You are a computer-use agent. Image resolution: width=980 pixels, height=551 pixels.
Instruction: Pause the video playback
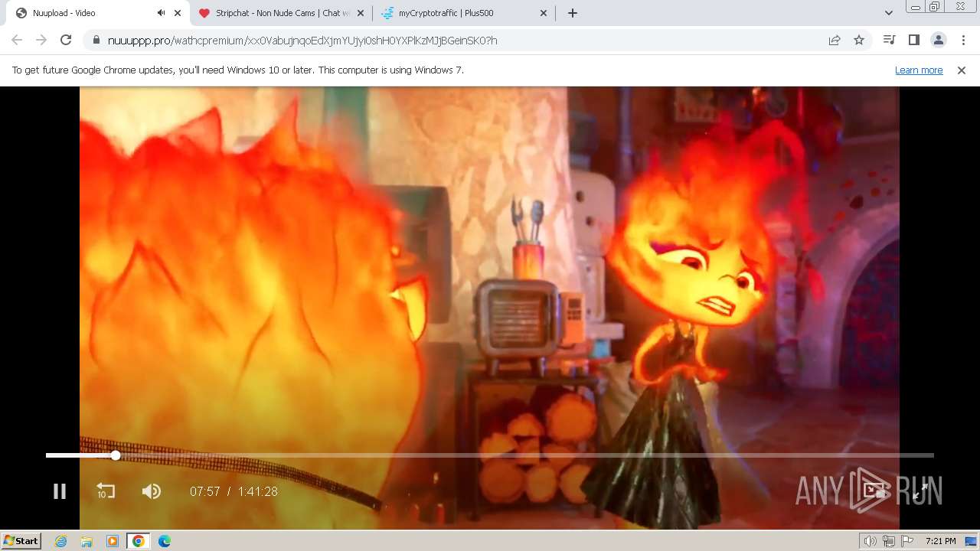[60, 491]
